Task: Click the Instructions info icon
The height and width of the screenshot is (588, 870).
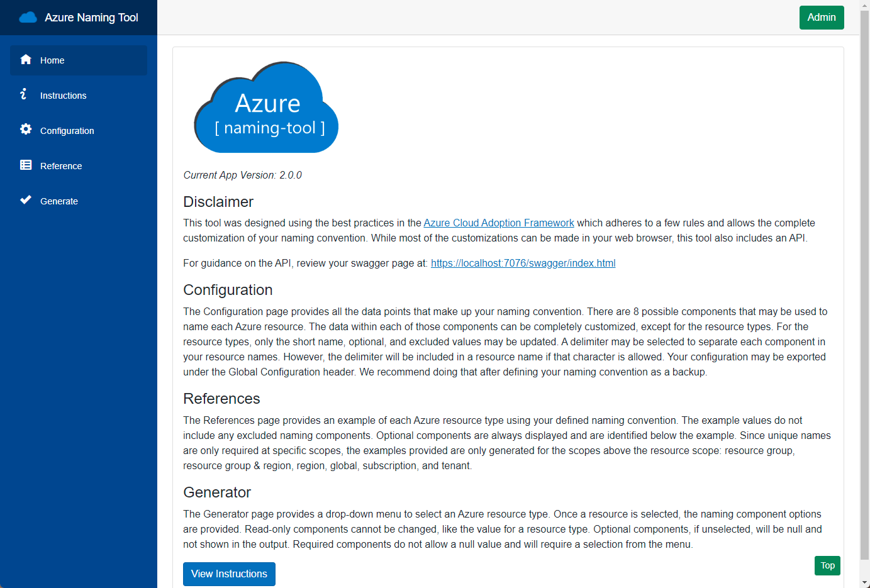Action: point(24,94)
